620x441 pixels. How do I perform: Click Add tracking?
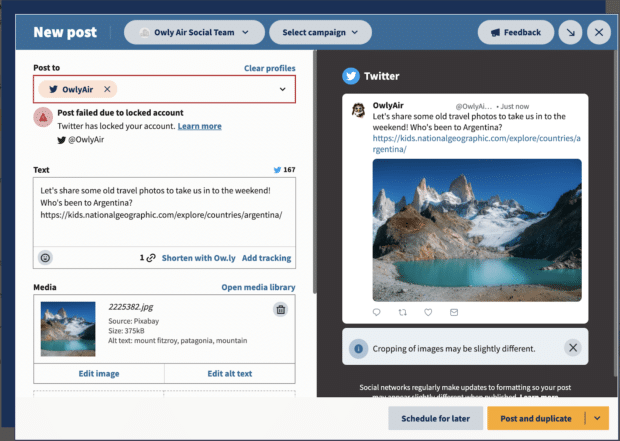tap(267, 258)
